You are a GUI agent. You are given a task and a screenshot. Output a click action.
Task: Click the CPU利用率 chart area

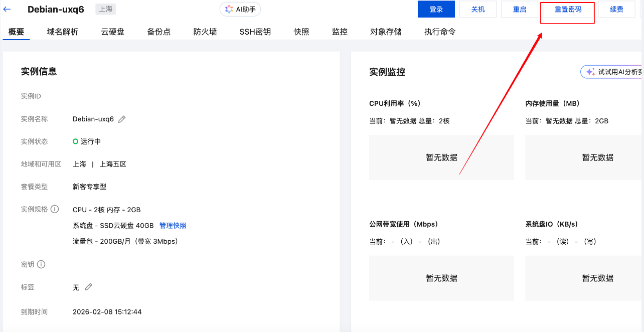click(x=441, y=157)
